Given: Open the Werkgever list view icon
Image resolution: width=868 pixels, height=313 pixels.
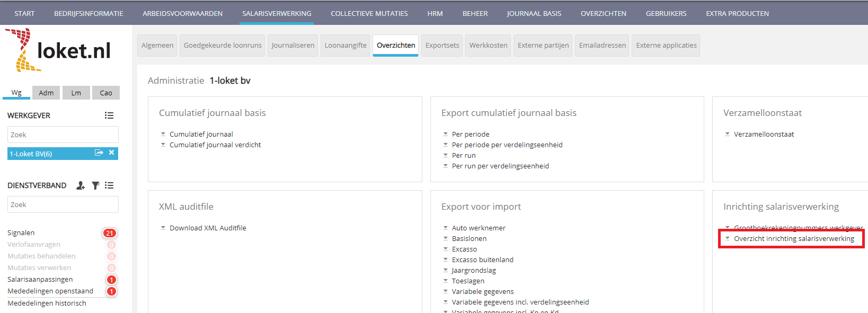Looking at the screenshot, I should tap(109, 115).
